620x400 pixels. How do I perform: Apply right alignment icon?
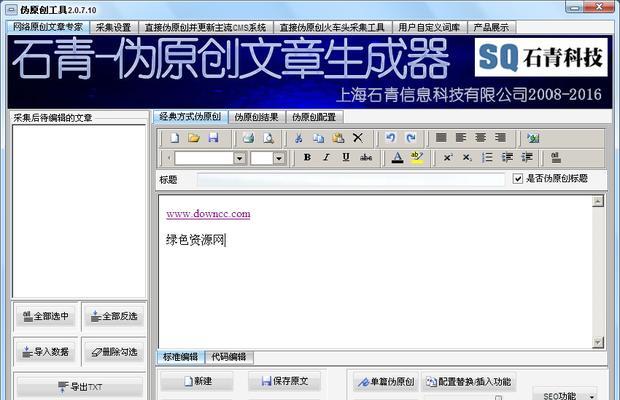click(500, 138)
